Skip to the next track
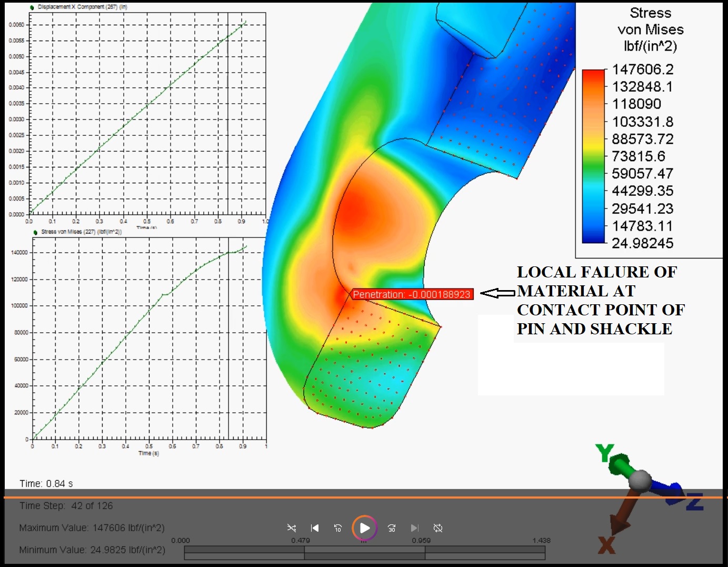The width and height of the screenshot is (728, 567). point(415,528)
